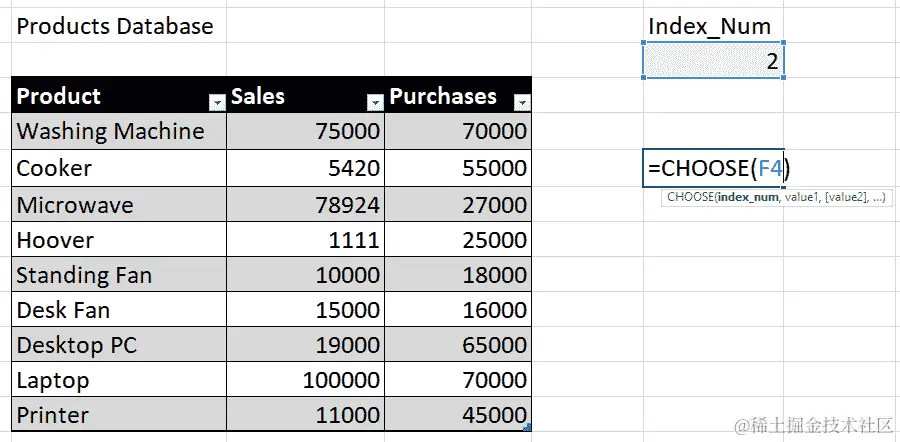Click the table resize handle at the bottom-right corner

point(527,429)
